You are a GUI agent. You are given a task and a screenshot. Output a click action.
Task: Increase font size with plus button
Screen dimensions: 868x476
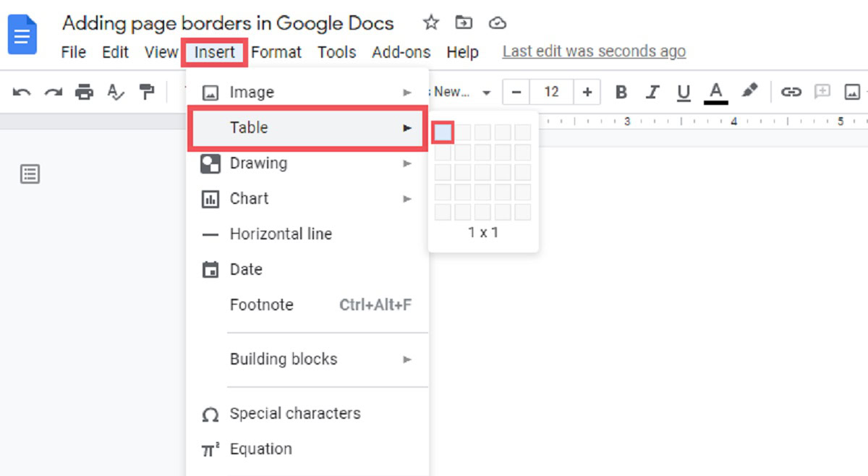(587, 92)
